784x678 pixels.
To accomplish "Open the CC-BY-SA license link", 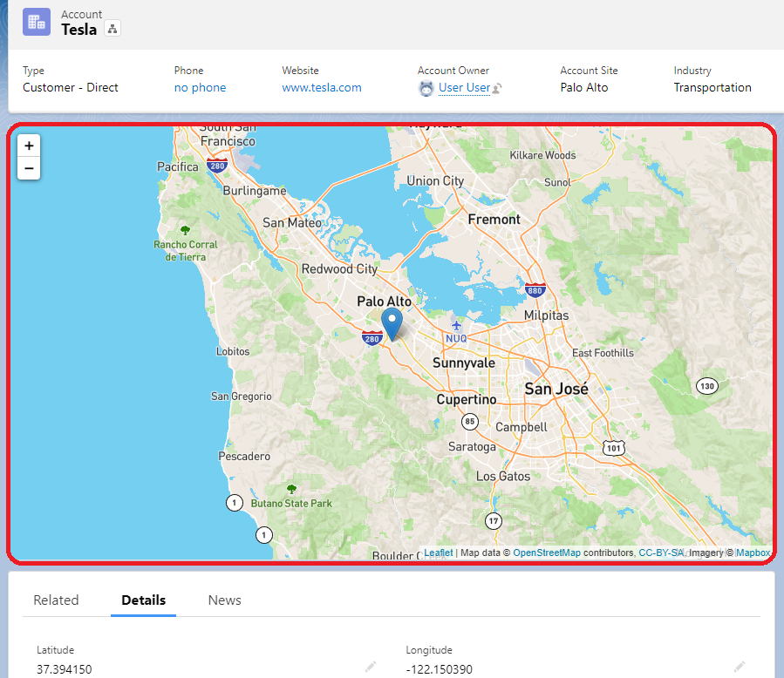I will click(x=661, y=553).
